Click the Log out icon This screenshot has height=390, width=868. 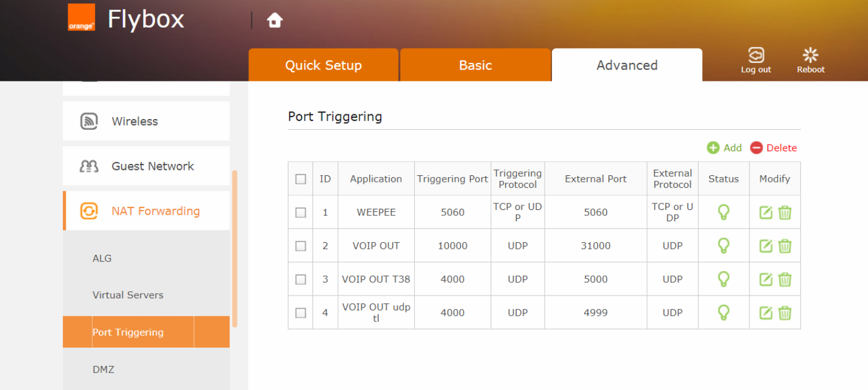[x=756, y=56]
